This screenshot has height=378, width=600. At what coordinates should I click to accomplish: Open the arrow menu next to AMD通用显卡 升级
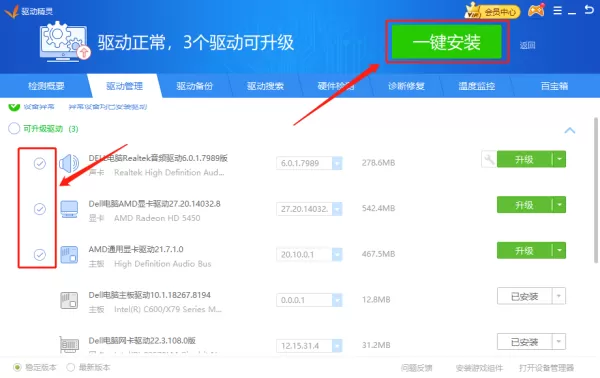point(559,250)
